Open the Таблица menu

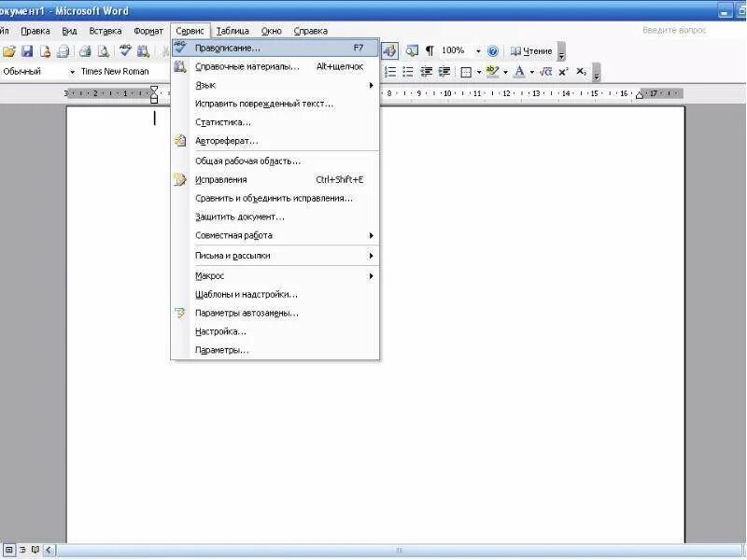pos(233,31)
